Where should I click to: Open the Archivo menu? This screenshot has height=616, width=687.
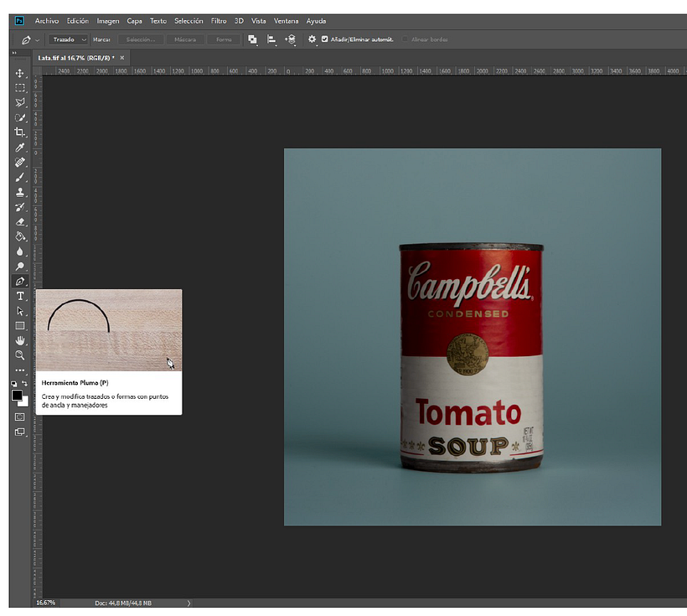[x=47, y=21]
